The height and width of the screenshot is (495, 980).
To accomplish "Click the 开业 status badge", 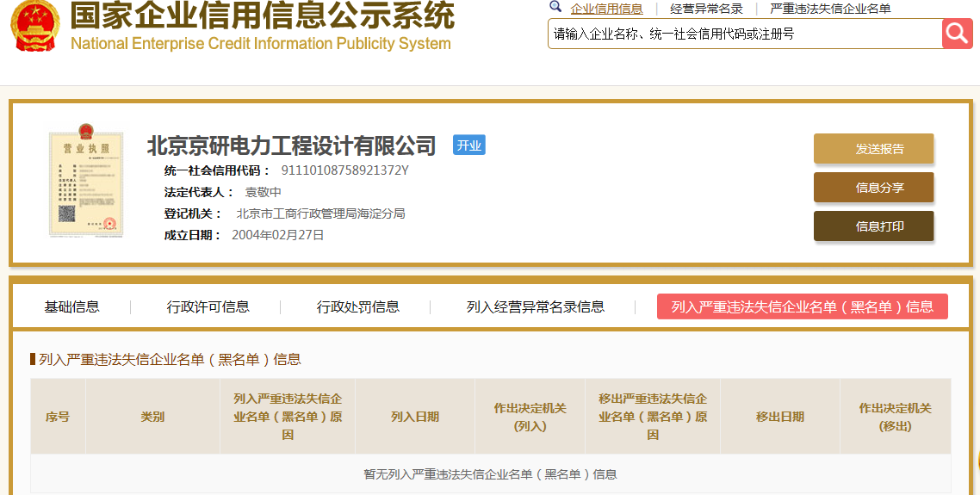I will click(468, 145).
